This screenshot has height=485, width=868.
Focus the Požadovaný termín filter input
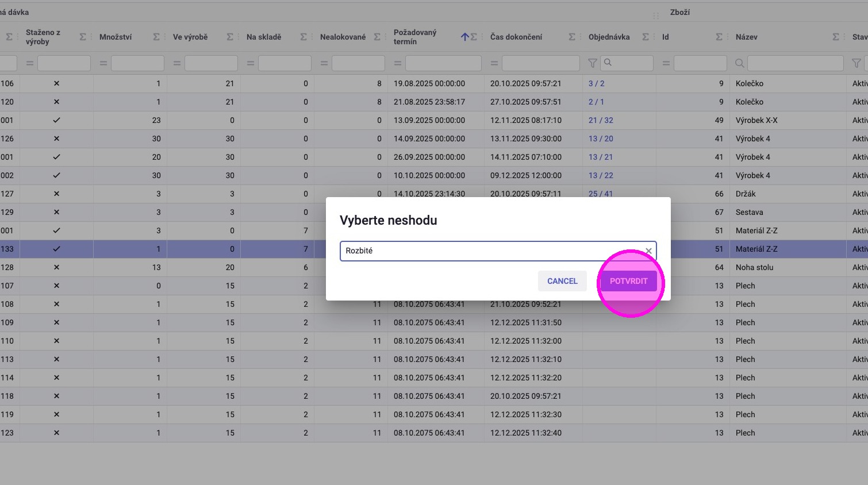tap(443, 63)
